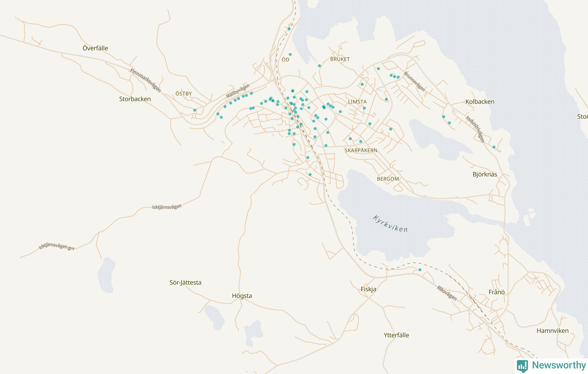The height and width of the screenshot is (374, 588).
Task: Select the Överfälle place label
Action: 95,48
